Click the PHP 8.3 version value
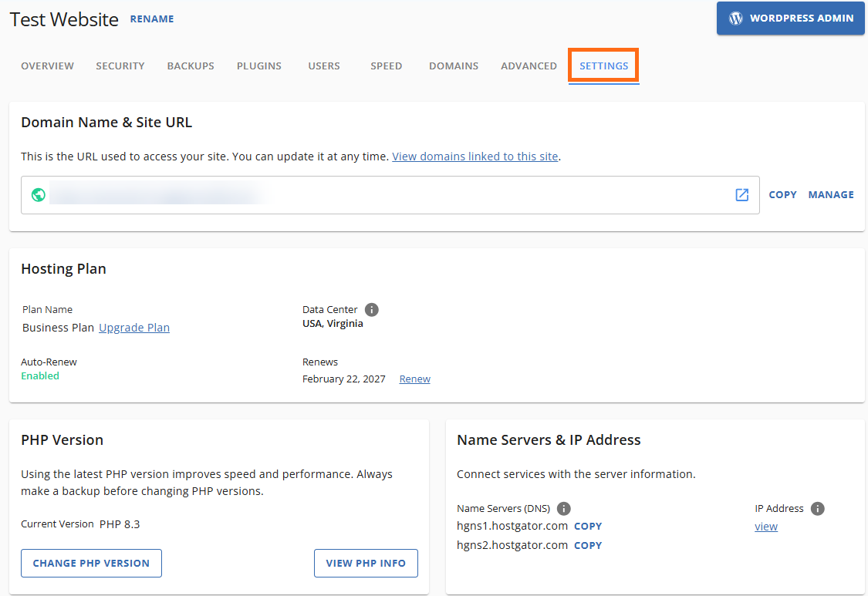868x596 pixels. [120, 524]
